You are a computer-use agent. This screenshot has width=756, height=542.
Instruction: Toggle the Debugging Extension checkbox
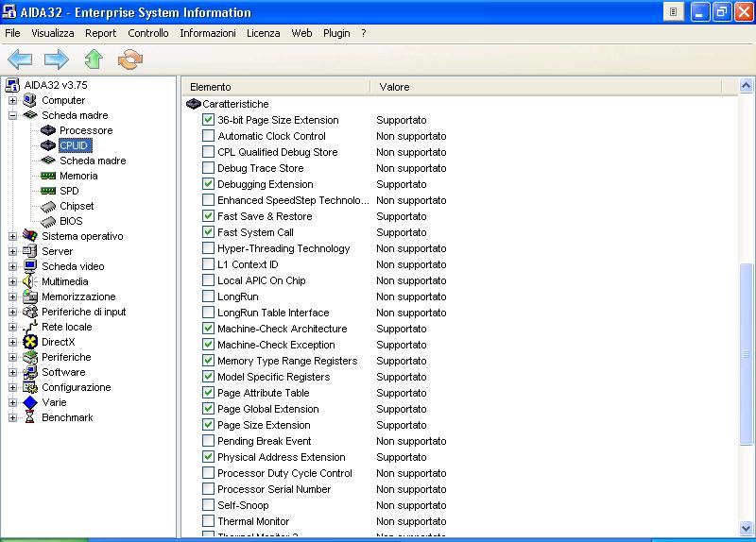click(x=208, y=183)
